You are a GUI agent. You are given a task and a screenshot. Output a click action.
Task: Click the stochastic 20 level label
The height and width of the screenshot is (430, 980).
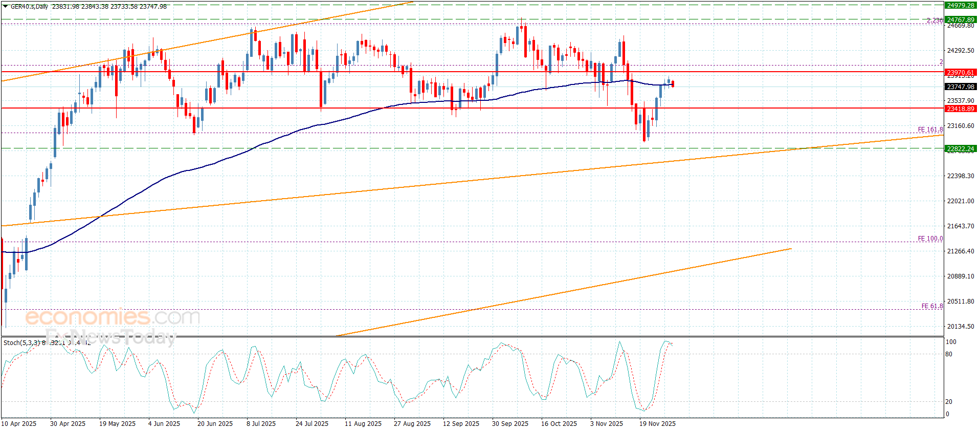click(949, 402)
